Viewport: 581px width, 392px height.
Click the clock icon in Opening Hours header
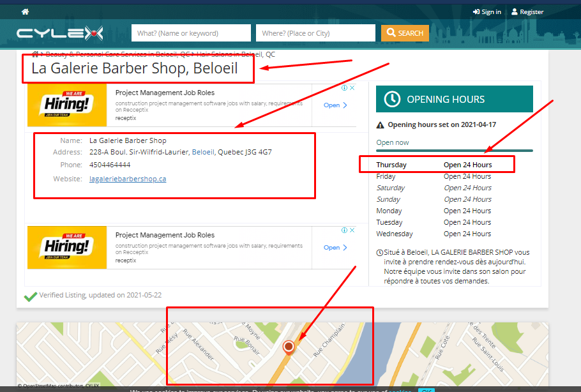pyautogui.click(x=392, y=99)
